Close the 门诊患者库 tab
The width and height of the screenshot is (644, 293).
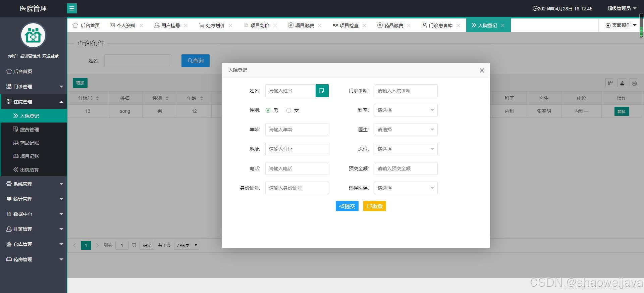click(459, 26)
